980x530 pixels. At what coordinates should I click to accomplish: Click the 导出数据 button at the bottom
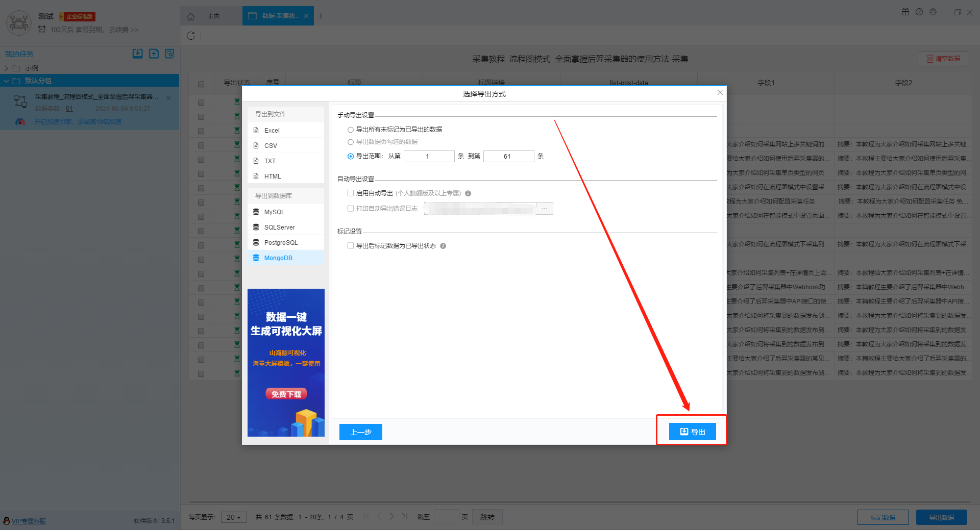click(x=942, y=517)
